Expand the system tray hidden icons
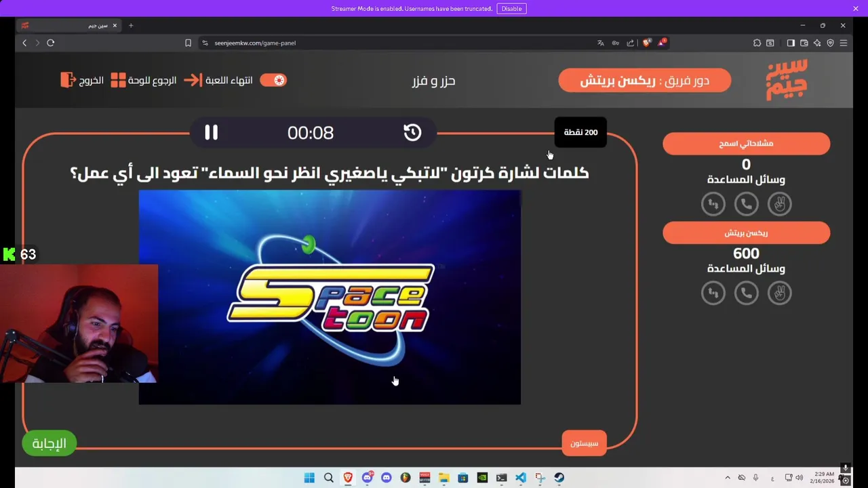Image resolution: width=868 pixels, height=488 pixels. [728, 478]
